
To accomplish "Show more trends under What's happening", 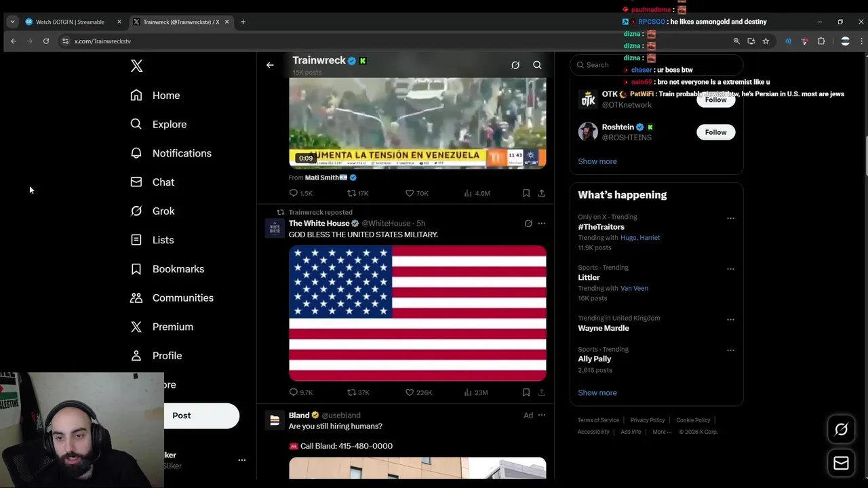I will [x=597, y=393].
